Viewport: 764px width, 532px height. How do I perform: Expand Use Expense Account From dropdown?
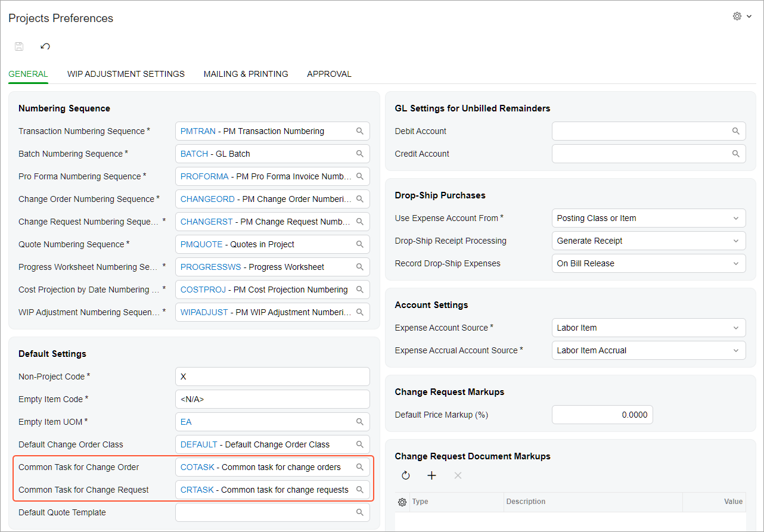point(736,218)
